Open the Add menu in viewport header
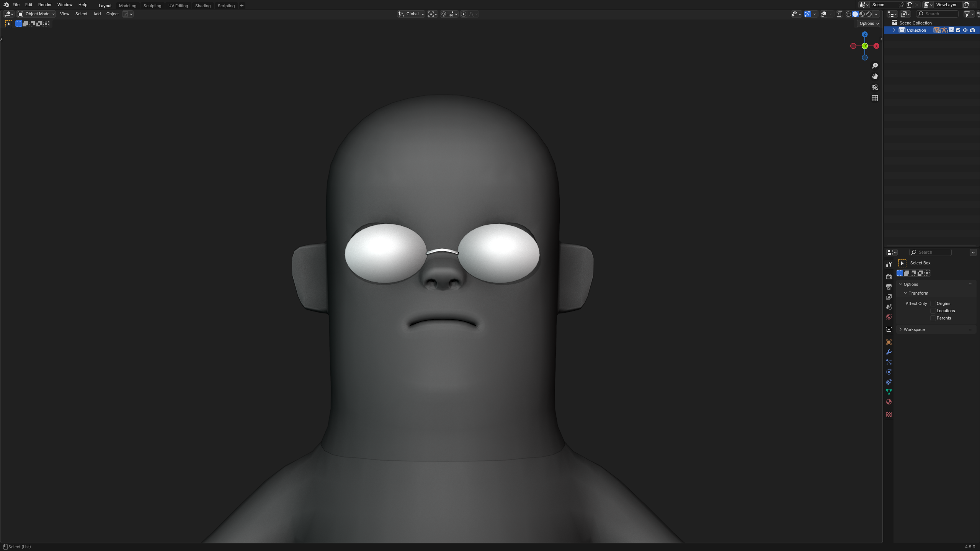Screen dimensions: 980x551 97,14
